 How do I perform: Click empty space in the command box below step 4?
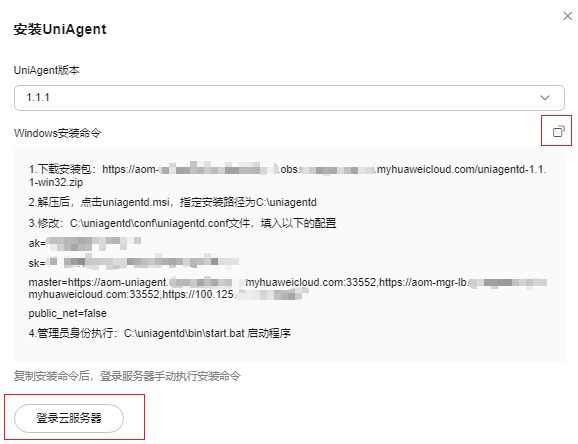click(x=289, y=351)
